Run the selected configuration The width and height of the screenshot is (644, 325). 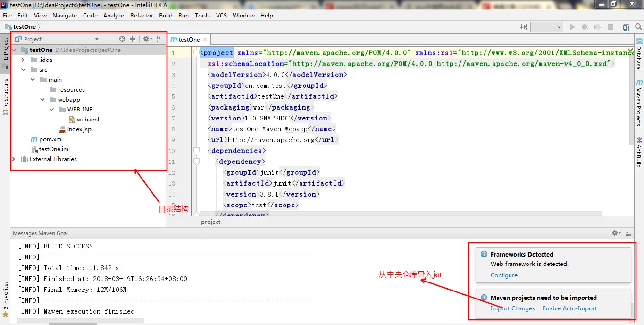pyautogui.click(x=572, y=27)
